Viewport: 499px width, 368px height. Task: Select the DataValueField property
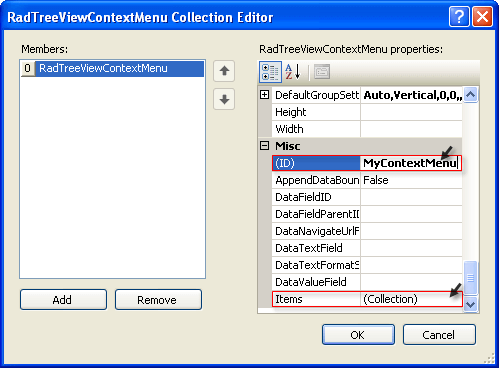[316, 282]
